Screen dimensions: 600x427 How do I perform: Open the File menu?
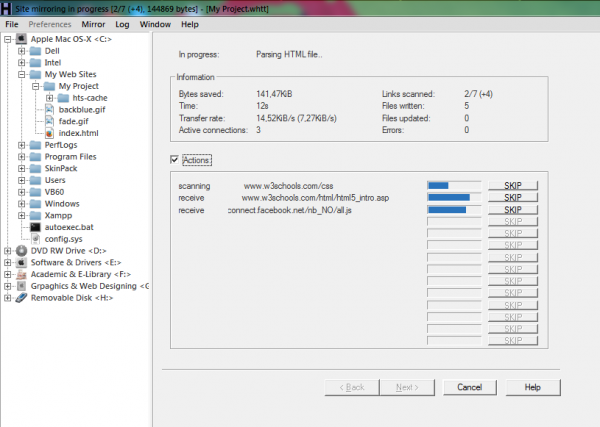coord(11,24)
